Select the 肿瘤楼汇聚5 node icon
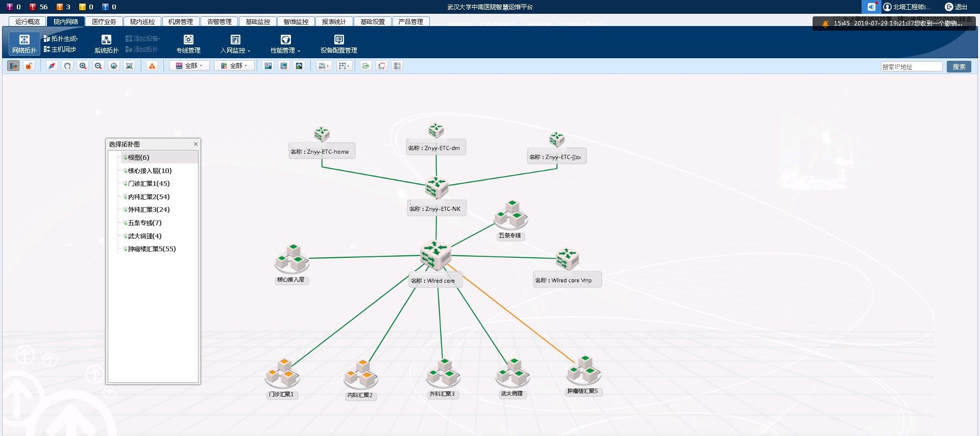 pos(584,370)
